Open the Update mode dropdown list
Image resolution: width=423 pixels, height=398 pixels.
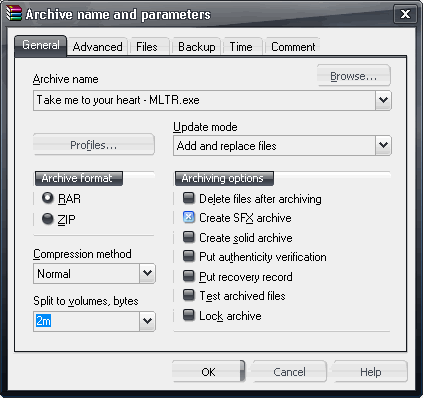point(383,145)
